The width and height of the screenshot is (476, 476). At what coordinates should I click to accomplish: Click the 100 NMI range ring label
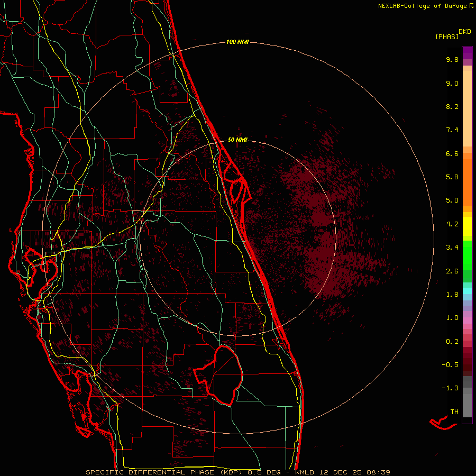[237, 42]
